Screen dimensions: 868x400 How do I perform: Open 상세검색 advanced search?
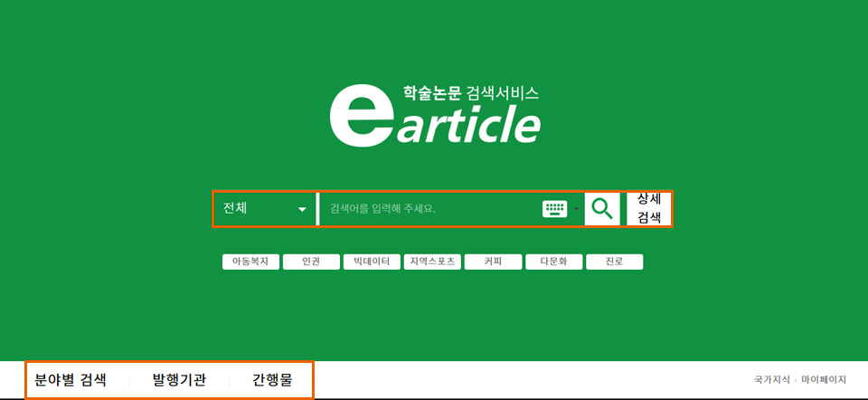click(x=649, y=208)
